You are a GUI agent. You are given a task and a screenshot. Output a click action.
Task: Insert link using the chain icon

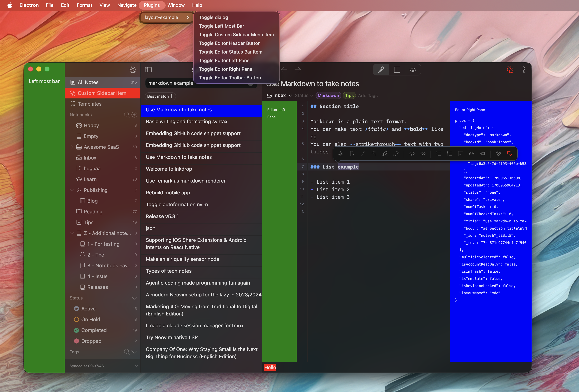(x=396, y=154)
